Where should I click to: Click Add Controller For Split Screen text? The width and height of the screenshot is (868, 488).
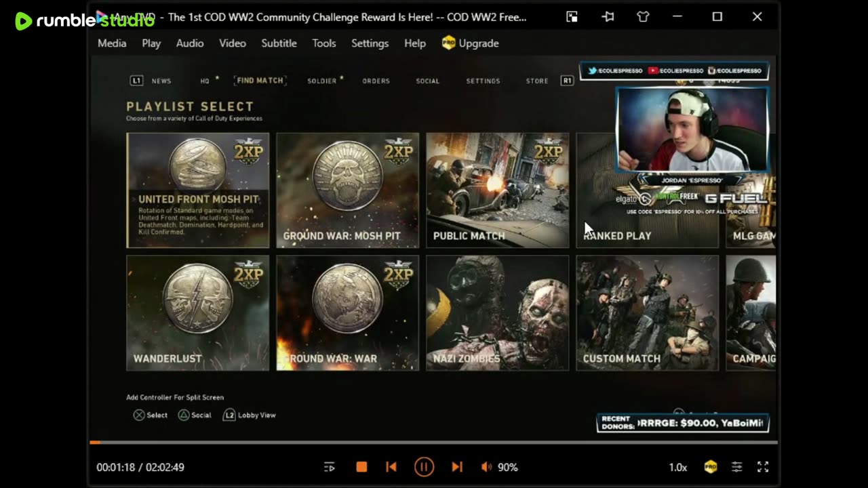point(175,397)
